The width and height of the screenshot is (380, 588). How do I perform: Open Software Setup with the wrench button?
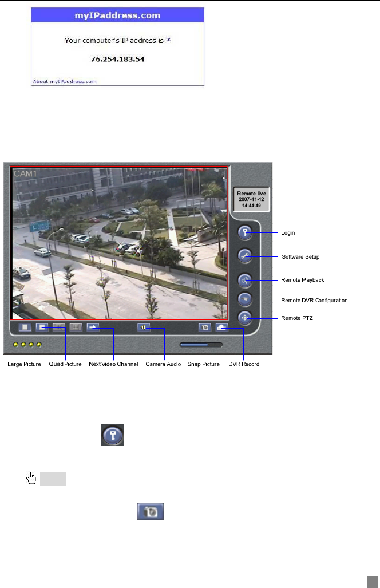(x=246, y=256)
